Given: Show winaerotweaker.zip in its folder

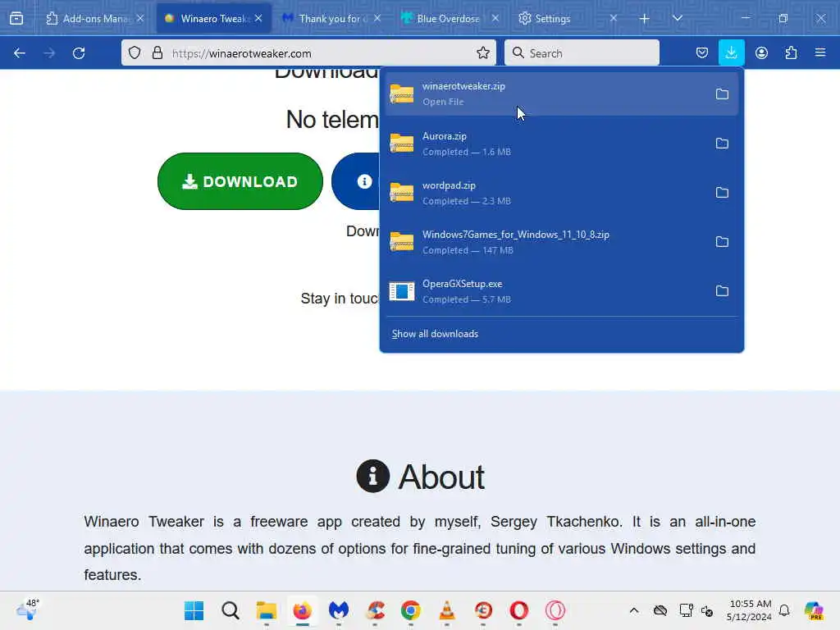Looking at the screenshot, I should pyautogui.click(x=722, y=94).
